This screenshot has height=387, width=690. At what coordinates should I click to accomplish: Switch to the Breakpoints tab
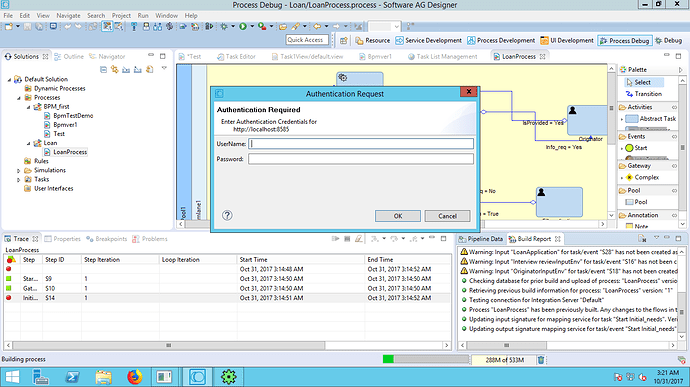coord(107,239)
